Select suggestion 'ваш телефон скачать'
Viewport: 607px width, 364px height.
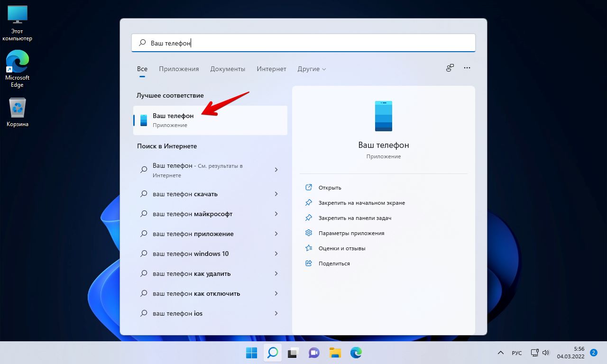(x=210, y=194)
